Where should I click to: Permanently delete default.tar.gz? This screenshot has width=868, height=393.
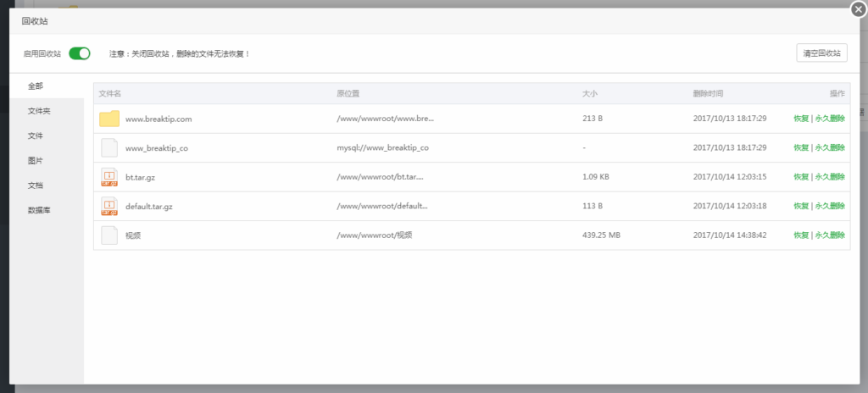pos(830,206)
